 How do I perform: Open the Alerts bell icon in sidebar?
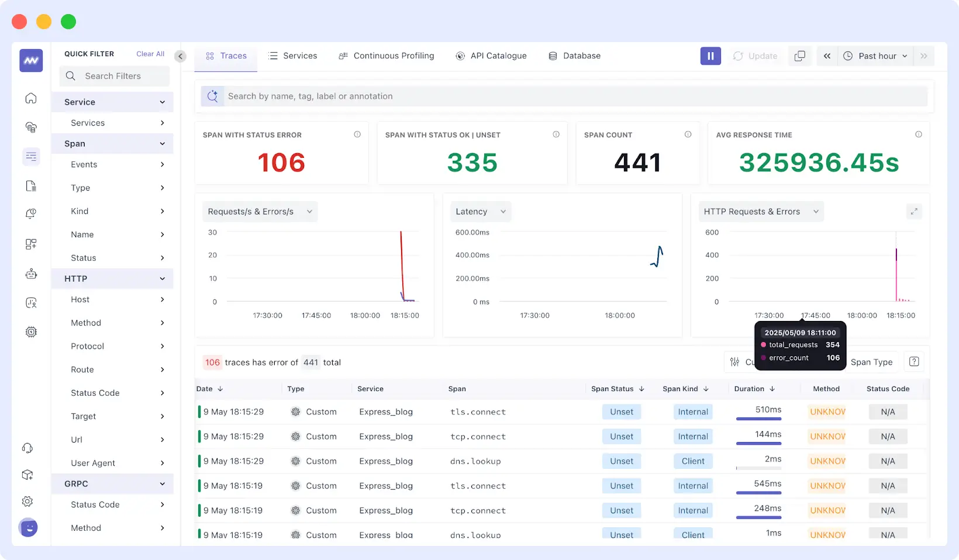(30, 213)
